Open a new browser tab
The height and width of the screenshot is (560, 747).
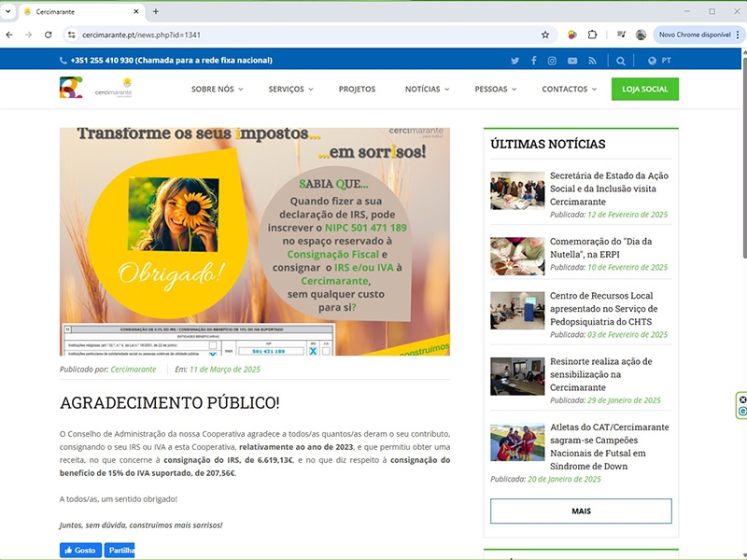156,11
